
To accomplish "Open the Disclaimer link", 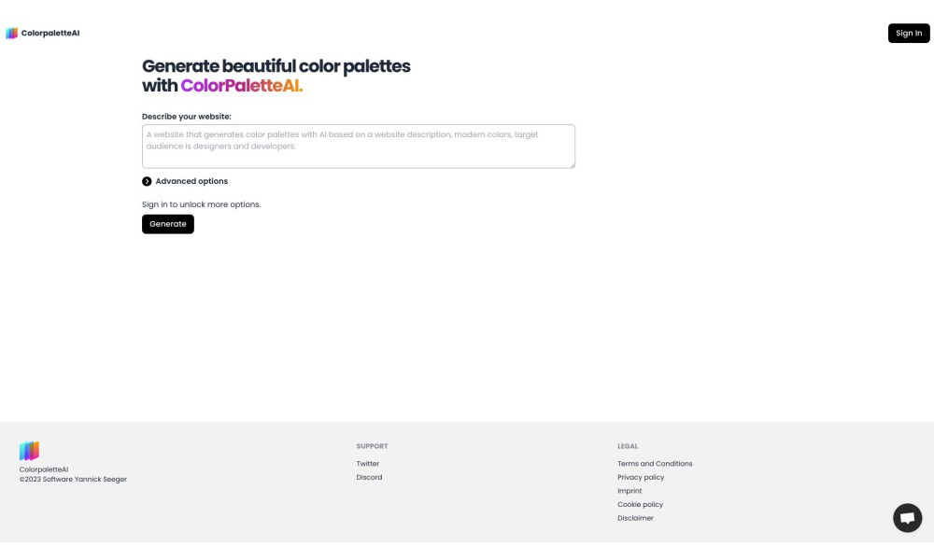I will 635,518.
